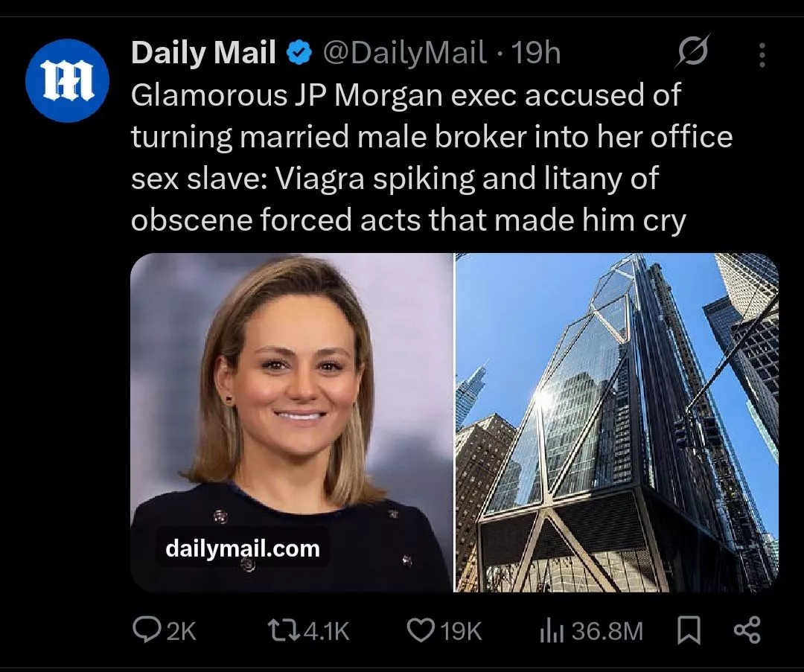The image size is (804, 672).
Task: Open the glass skyscraper photo
Action: pyautogui.click(x=616, y=422)
